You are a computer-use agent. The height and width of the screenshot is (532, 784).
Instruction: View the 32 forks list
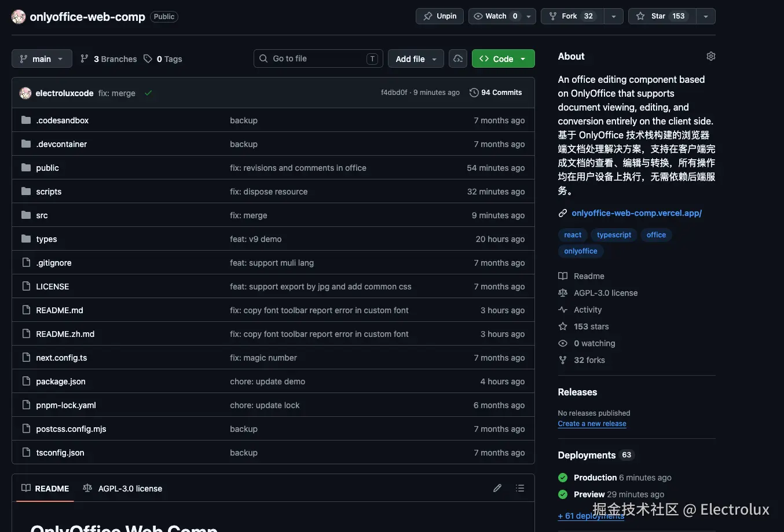[581, 360]
